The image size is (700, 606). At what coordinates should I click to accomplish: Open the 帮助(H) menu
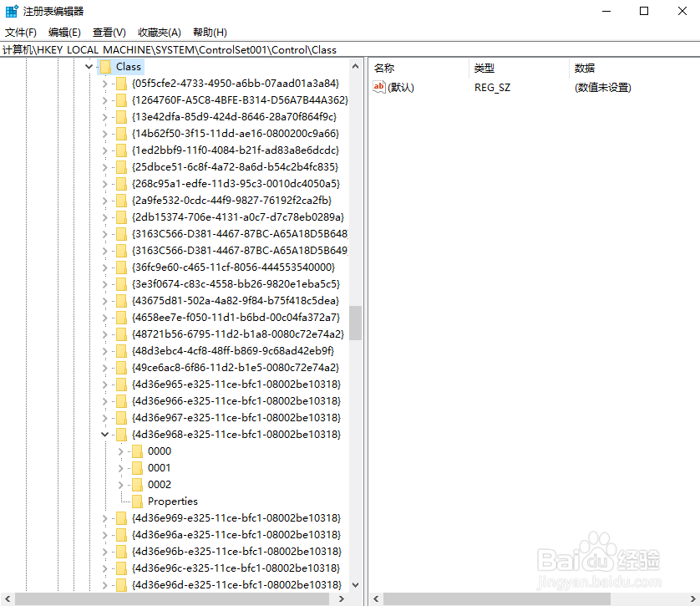pos(210,33)
